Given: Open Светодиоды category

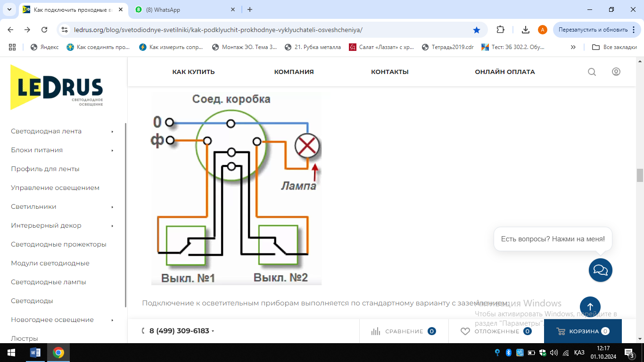Looking at the screenshot, I should tap(32, 301).
